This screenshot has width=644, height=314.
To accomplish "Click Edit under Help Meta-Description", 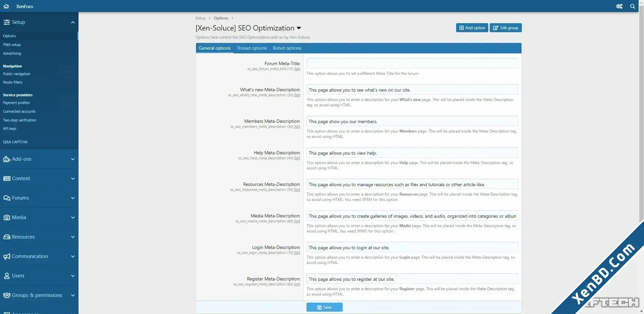I will (297, 158).
